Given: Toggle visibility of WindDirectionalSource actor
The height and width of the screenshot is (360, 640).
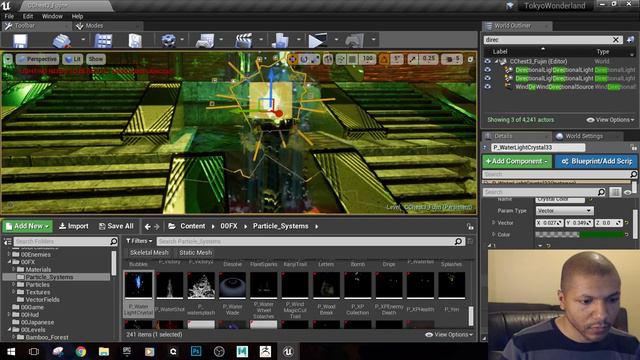Looking at the screenshot, I should pos(487,87).
